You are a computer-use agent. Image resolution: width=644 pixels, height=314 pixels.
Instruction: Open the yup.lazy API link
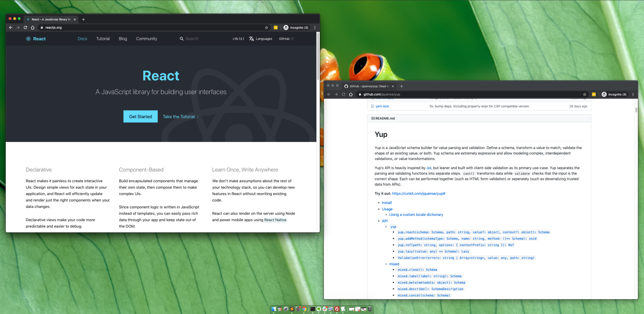[x=433, y=251]
